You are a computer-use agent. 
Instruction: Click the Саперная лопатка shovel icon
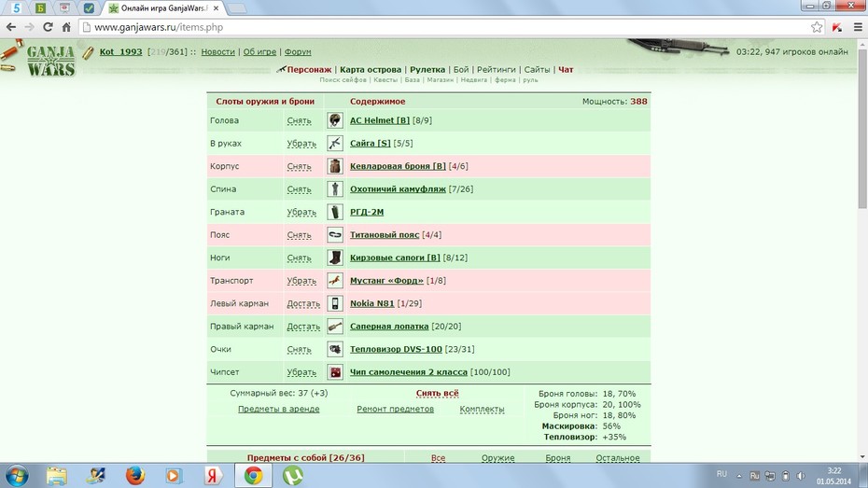pyautogui.click(x=335, y=327)
